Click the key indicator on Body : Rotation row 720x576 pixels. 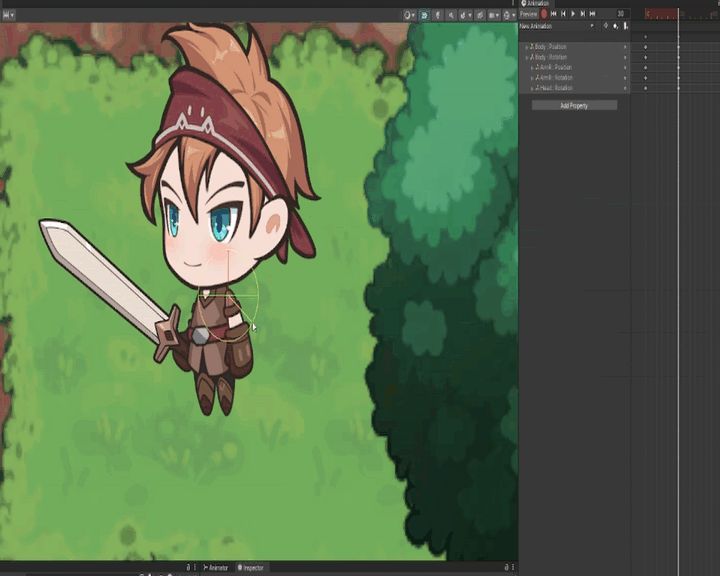point(625,57)
